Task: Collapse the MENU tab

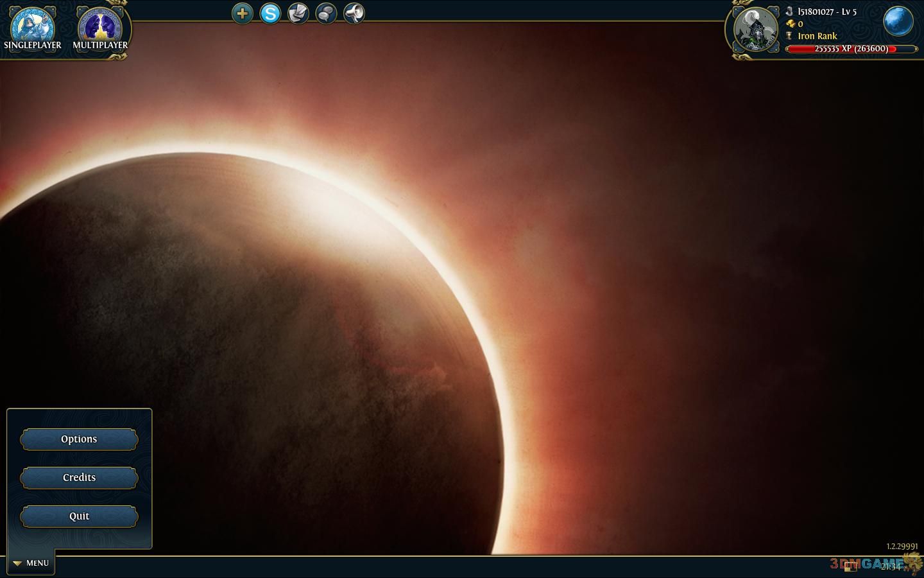Action: [x=31, y=563]
